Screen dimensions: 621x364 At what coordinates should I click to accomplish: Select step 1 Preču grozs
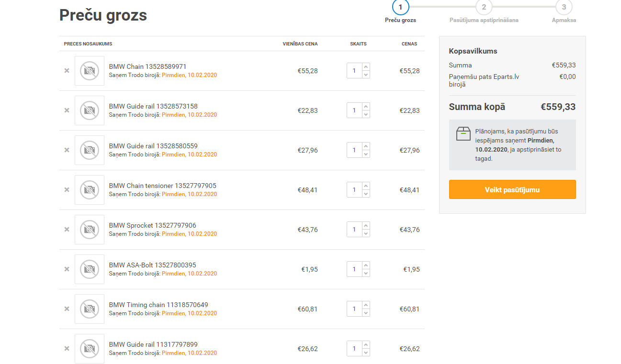400,7
